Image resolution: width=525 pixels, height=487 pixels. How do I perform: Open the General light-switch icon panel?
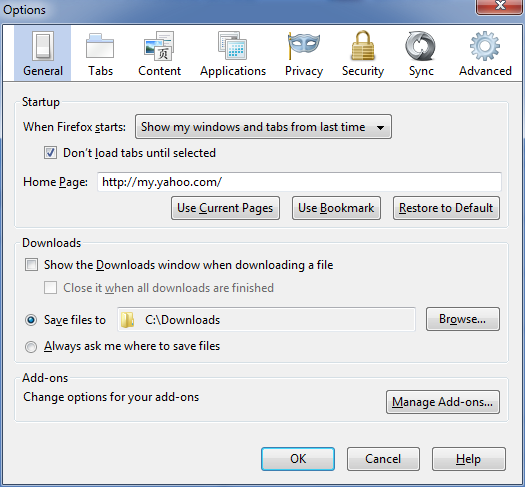point(43,46)
